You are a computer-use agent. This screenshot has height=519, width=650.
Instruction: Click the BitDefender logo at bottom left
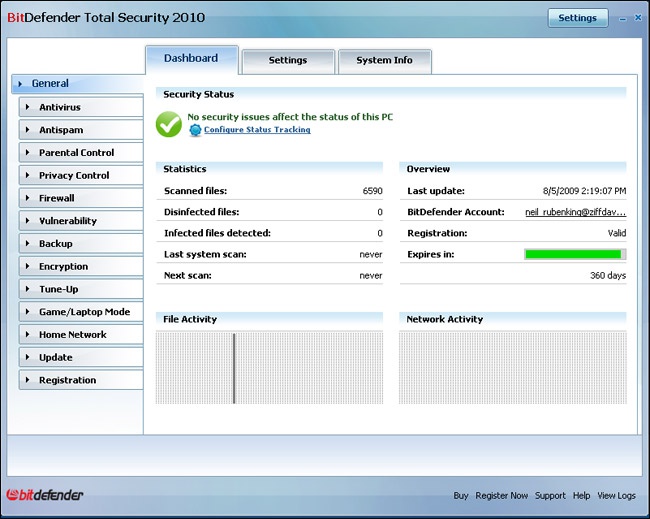pos(46,495)
